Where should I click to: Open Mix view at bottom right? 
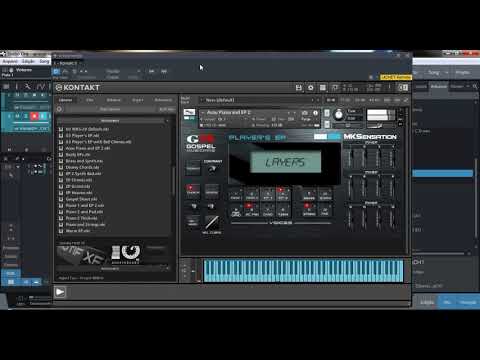447,303
